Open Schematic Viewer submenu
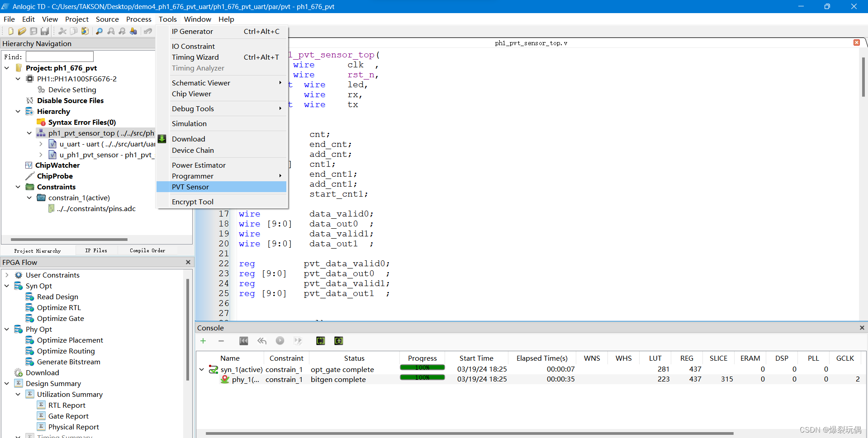The image size is (868, 438). [222, 83]
